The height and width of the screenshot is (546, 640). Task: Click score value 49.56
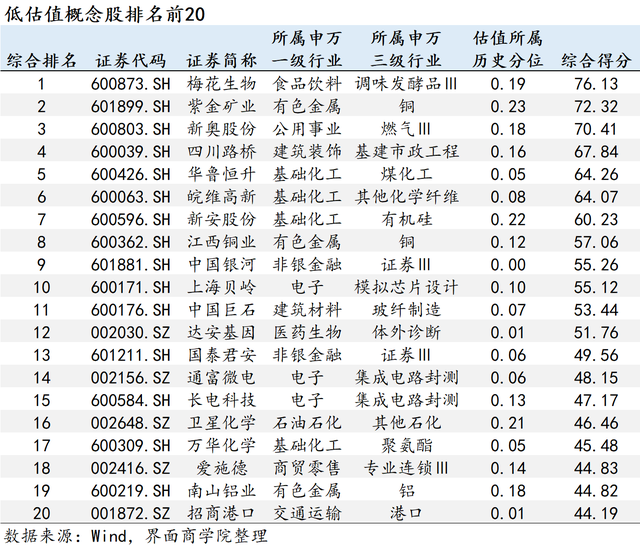coord(596,355)
